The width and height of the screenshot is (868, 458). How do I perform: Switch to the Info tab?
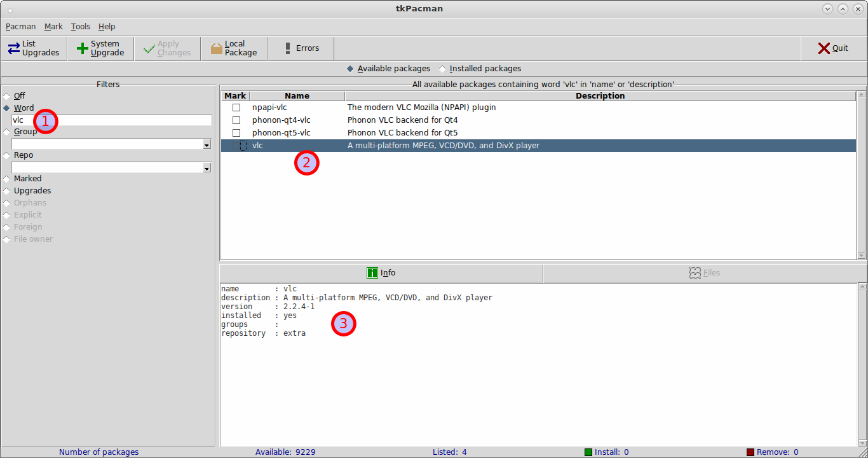click(x=381, y=273)
